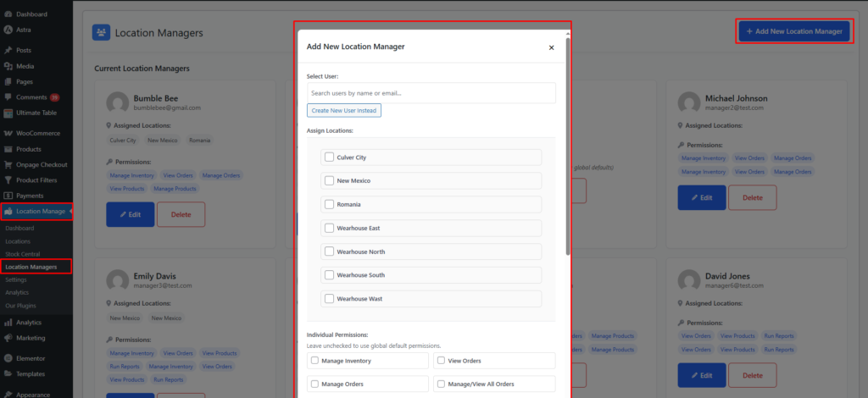The width and height of the screenshot is (868, 398).
Task: Go to Locations in the submenu
Action: (19, 241)
